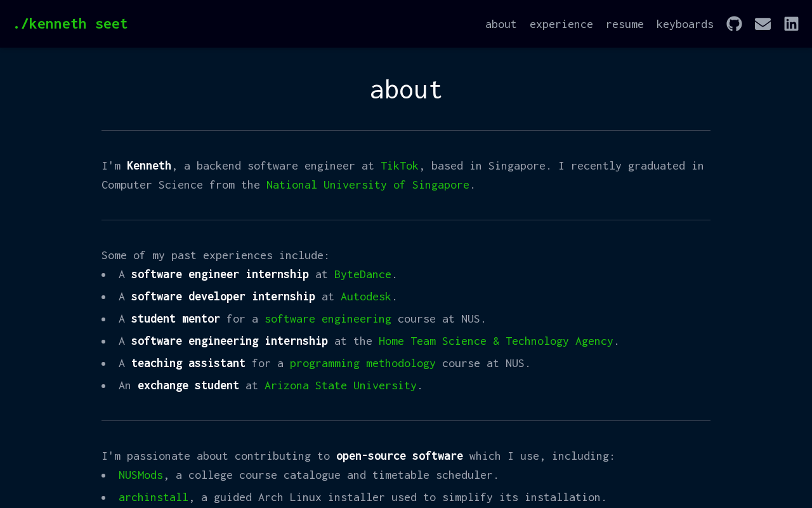Open the Autodesk link

click(365, 297)
